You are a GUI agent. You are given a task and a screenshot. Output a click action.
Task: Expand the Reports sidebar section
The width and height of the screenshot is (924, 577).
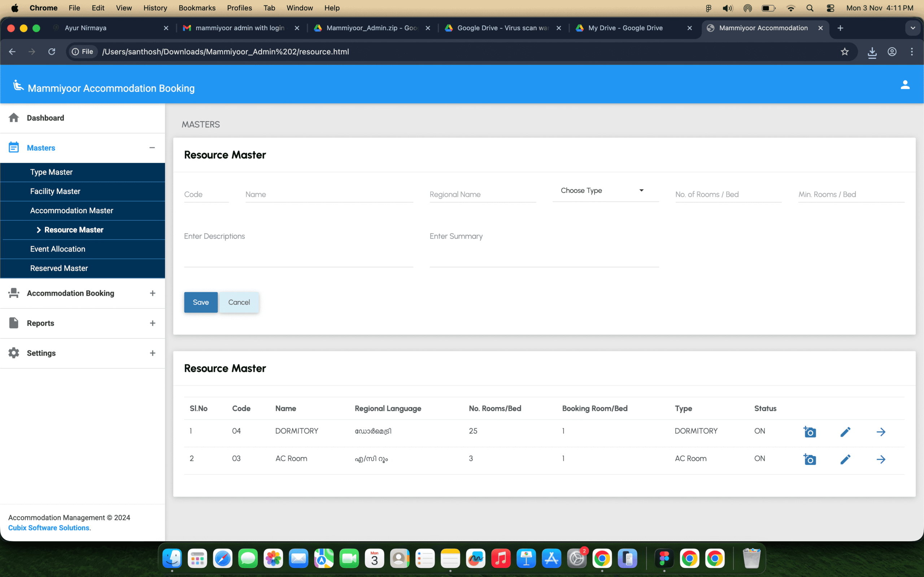152,323
